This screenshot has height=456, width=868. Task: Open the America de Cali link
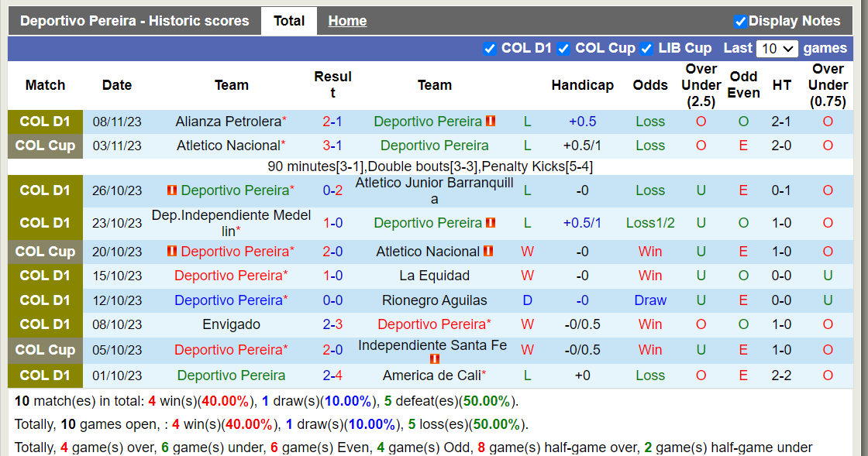pos(434,375)
